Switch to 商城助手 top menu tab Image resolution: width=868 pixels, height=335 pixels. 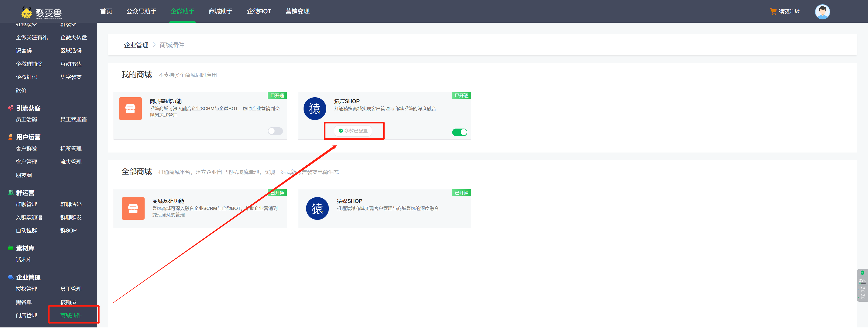tap(220, 11)
